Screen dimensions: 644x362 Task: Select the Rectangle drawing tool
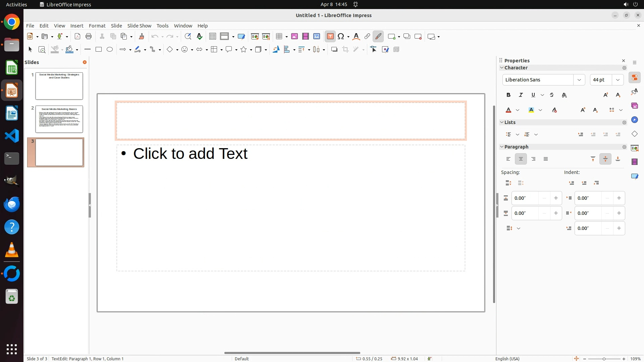pos(99,50)
